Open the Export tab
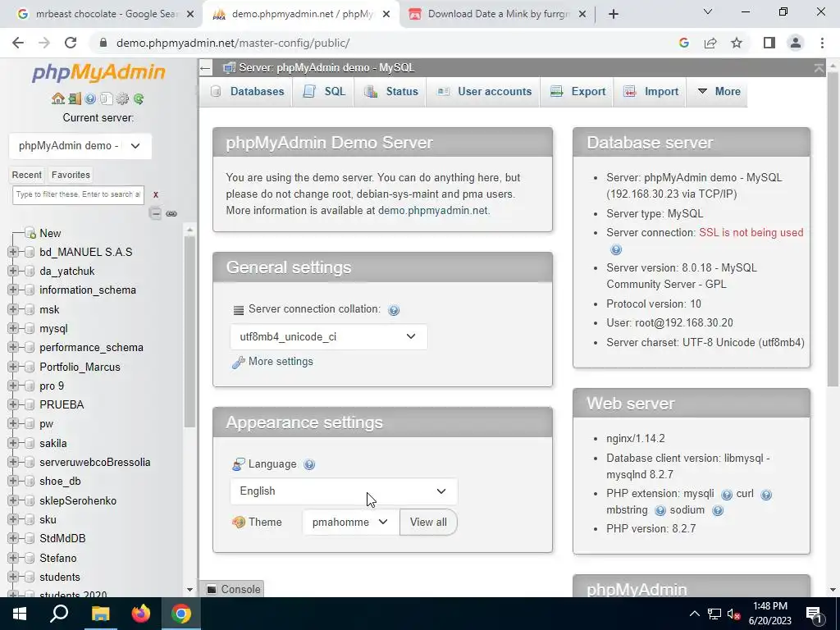This screenshot has width=840, height=630. pos(577,92)
